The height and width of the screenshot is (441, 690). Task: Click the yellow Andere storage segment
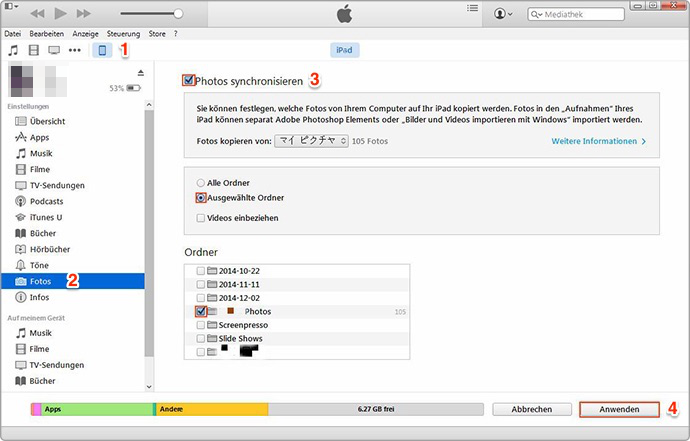(212, 409)
